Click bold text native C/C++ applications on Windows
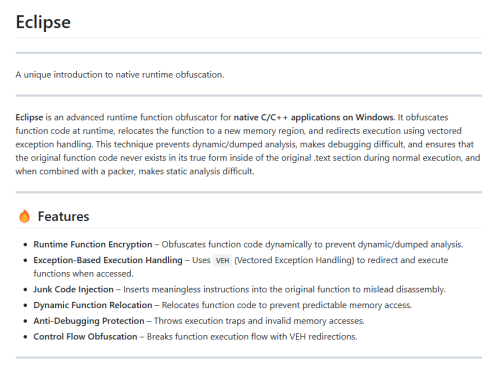Viewport: 500px width, 366px height. click(314, 117)
